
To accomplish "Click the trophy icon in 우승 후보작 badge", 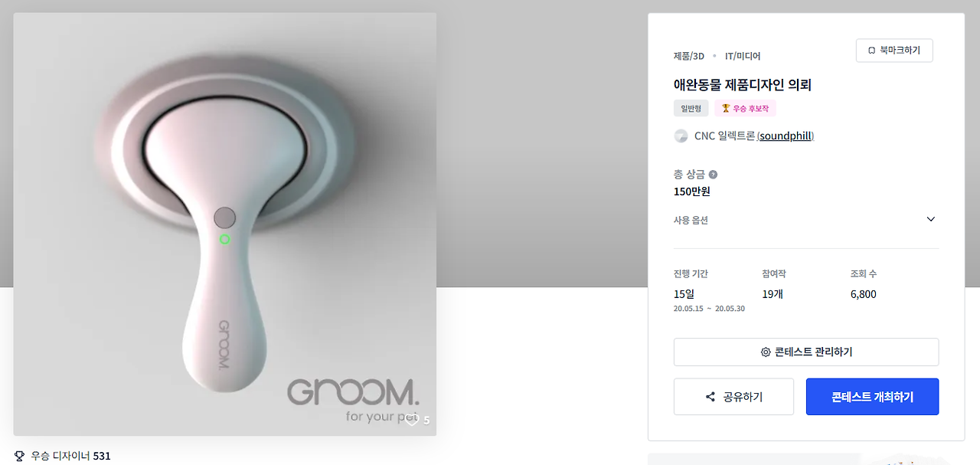I will pos(726,109).
